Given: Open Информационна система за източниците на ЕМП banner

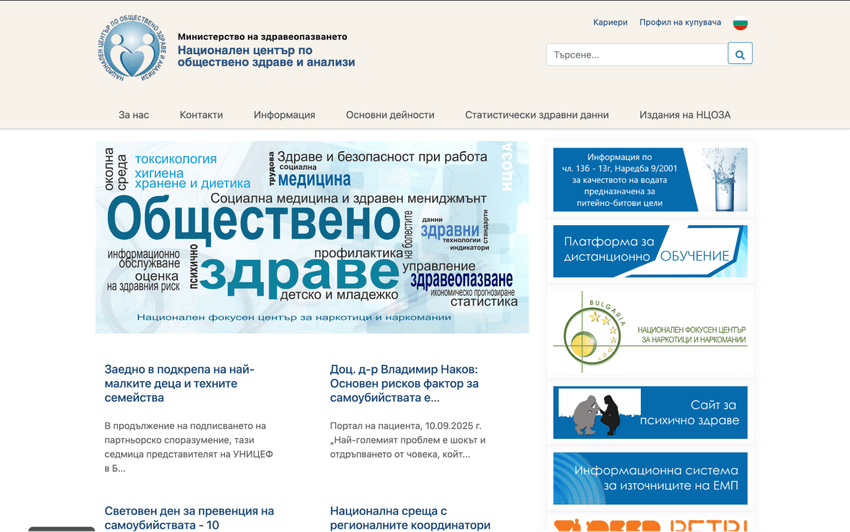Looking at the screenshot, I should point(650,478).
